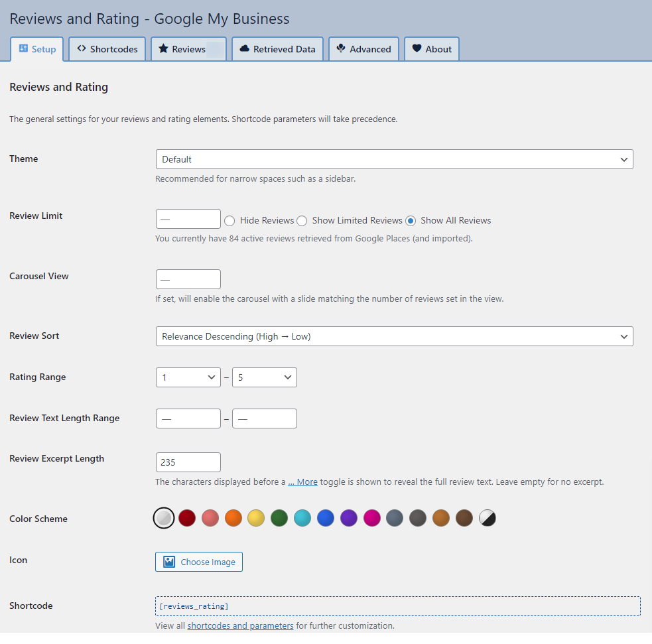Pick the salmon pink color scheme
Viewport: 652px width, 644px height.
[x=210, y=518]
